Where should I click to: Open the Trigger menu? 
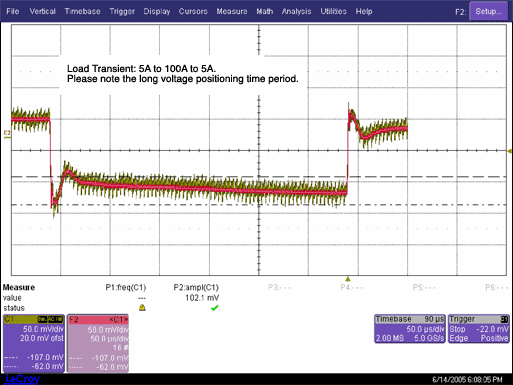[122, 11]
